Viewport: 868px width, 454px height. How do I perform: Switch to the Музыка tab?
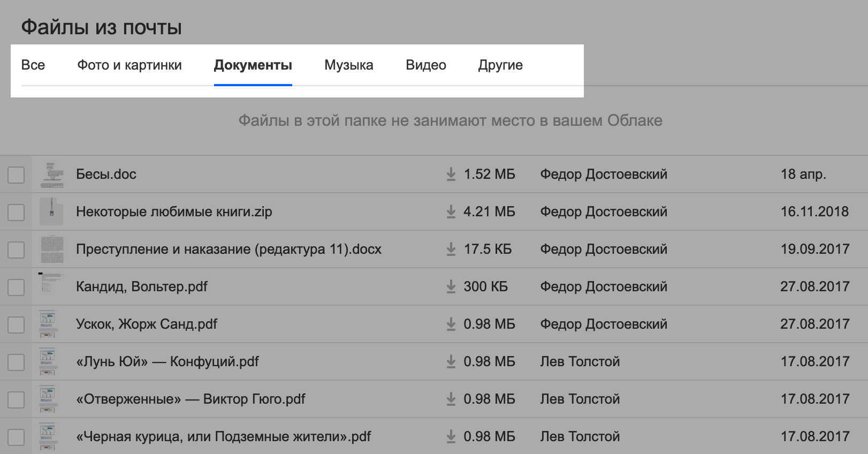pyautogui.click(x=349, y=65)
